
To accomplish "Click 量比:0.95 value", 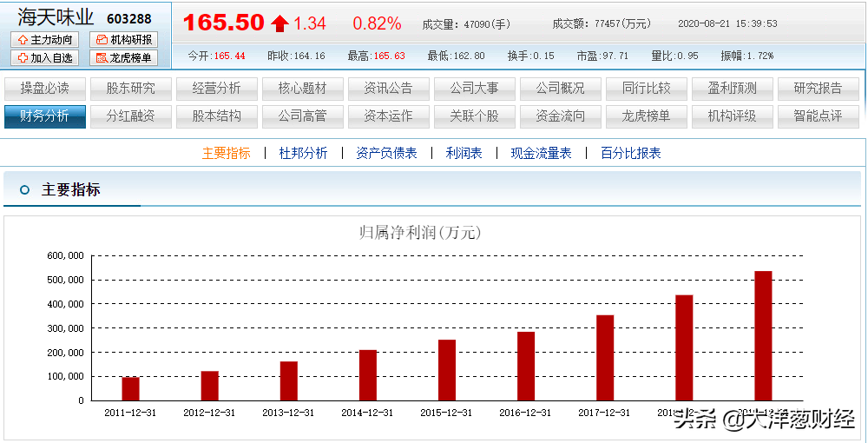I will pos(674,56).
